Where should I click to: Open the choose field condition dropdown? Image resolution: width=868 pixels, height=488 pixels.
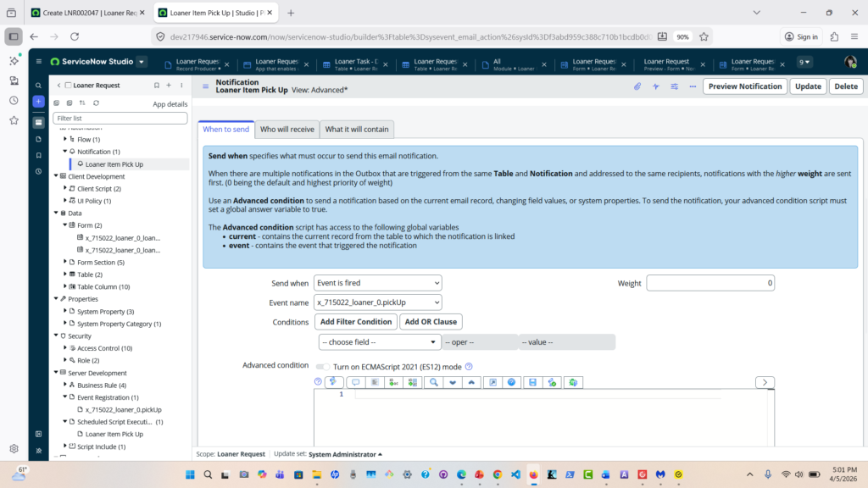380,342
